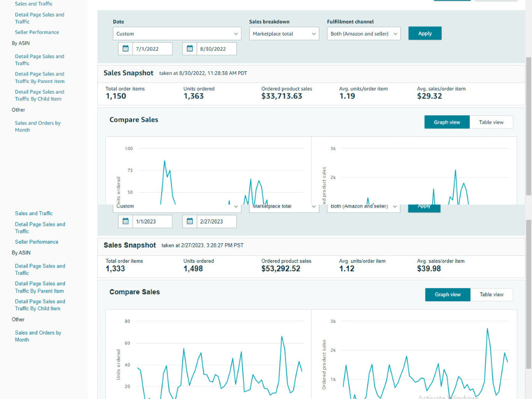Select Graph view in upper Compare Sales

[x=447, y=122]
